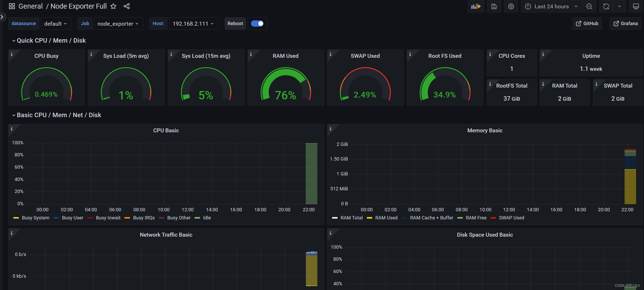
Task: Toggle the Reboot switch on/off
Action: click(257, 24)
